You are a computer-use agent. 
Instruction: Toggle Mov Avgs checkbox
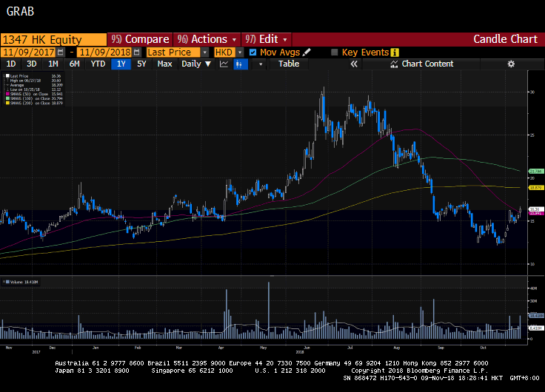tap(253, 53)
